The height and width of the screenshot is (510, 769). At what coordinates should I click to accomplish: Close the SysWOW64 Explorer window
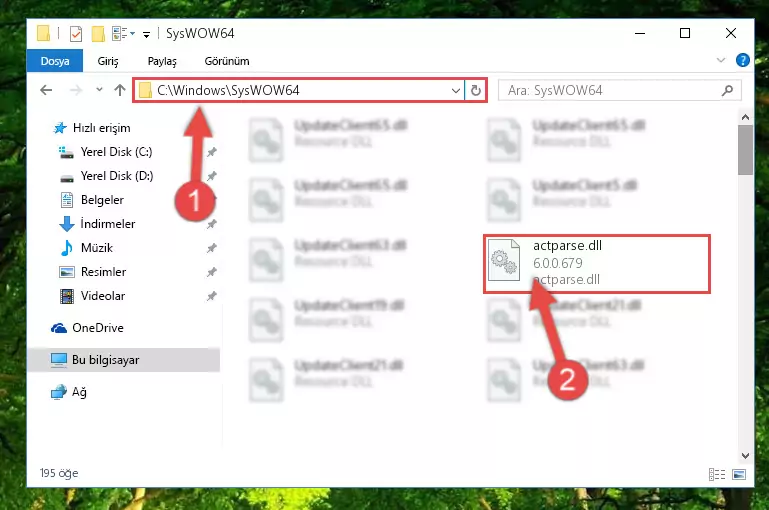tap(731, 33)
